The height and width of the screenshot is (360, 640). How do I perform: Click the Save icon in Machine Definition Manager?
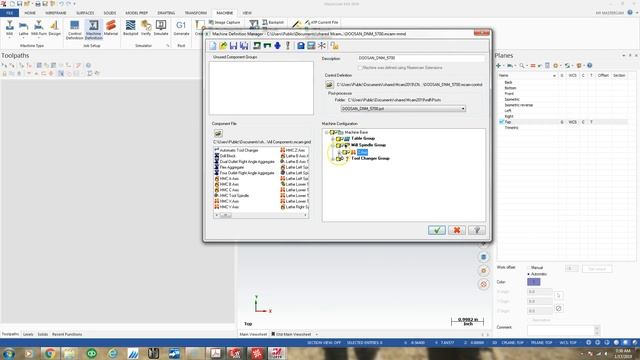(233, 46)
